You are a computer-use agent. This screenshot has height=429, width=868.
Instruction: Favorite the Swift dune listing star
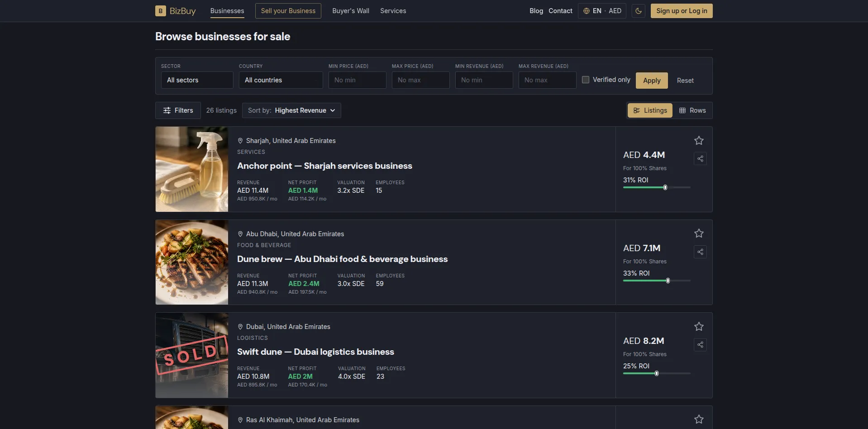[699, 326]
